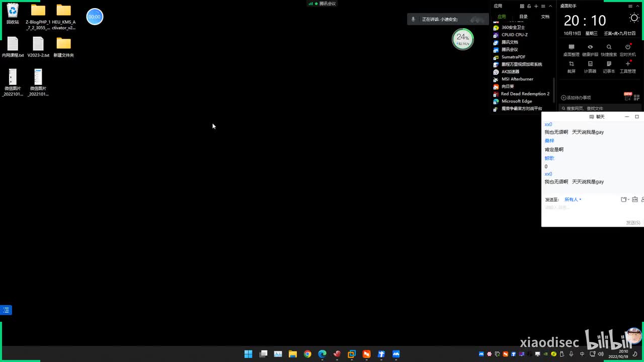This screenshot has width=644, height=362.
Task: Open 鹏程万里视频加密系统 from the list
Action: click(518, 64)
